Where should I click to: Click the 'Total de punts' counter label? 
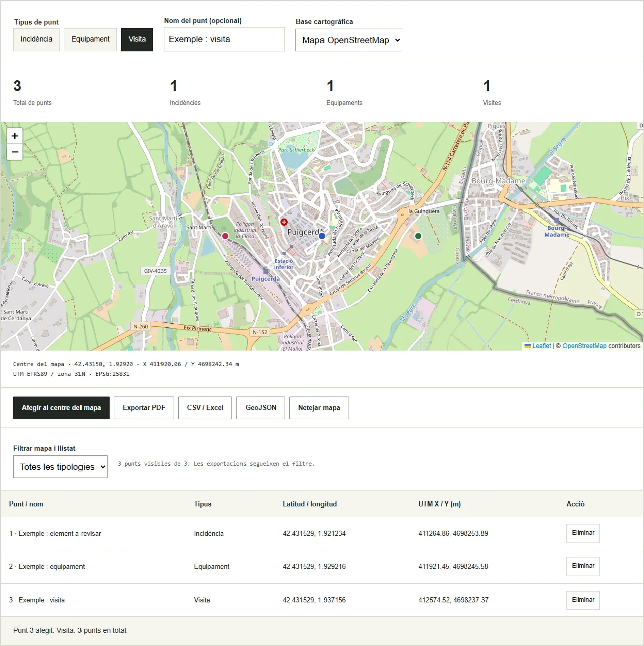(x=32, y=103)
